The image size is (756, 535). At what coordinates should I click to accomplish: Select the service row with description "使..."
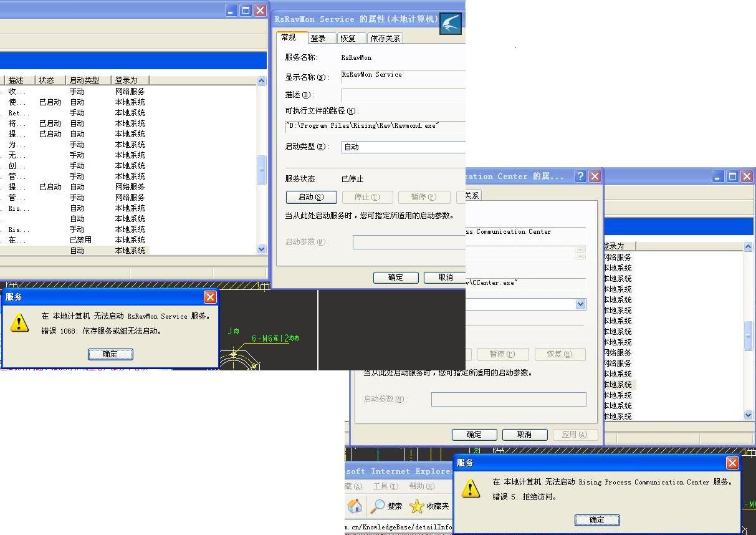[75, 102]
